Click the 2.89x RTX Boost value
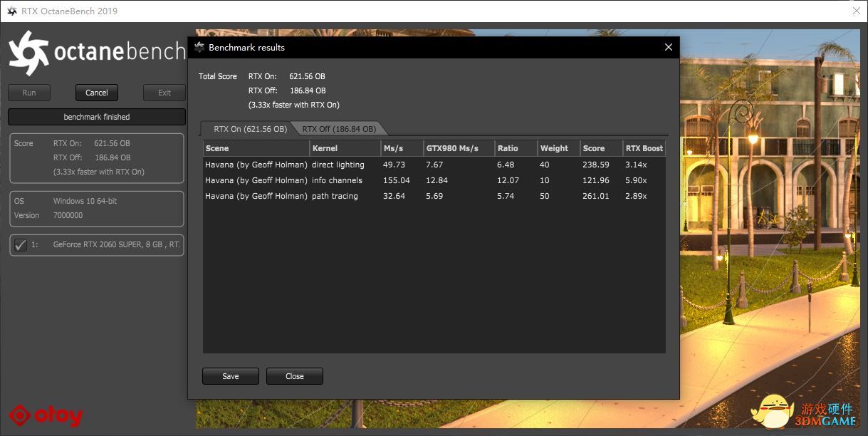Screen dimensions: 868x436 [636, 196]
